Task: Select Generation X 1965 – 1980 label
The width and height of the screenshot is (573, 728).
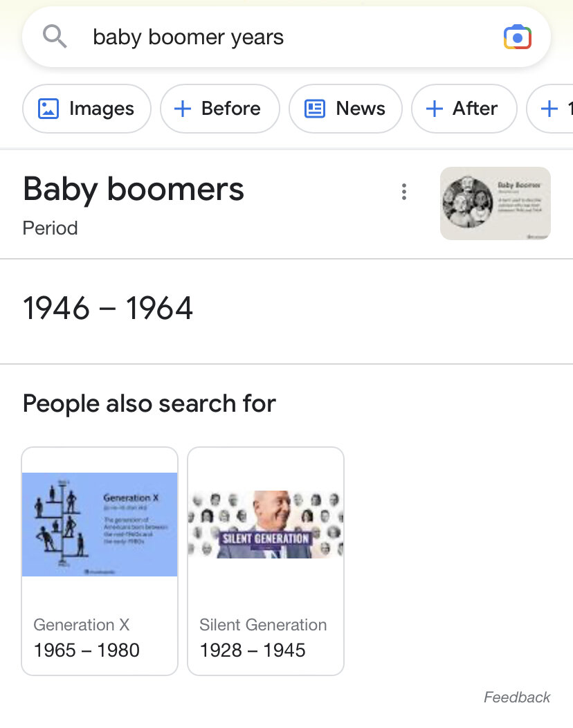Action: (x=87, y=637)
